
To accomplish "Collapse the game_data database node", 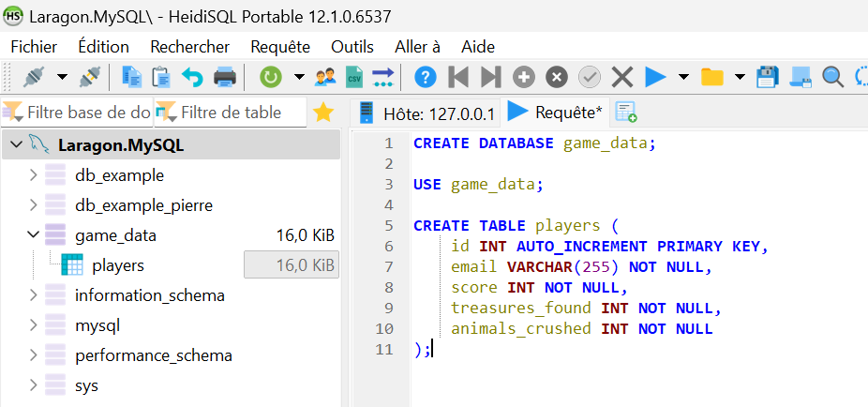I will tap(34, 235).
